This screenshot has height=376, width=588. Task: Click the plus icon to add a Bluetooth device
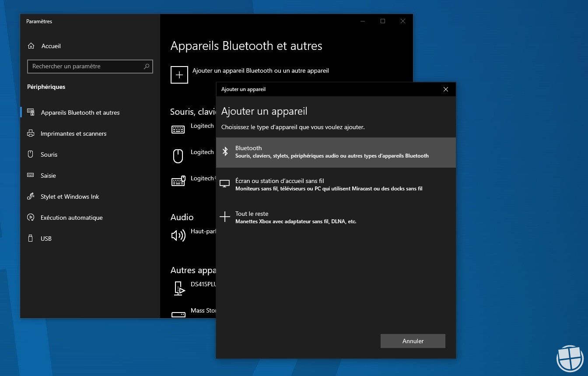(179, 75)
